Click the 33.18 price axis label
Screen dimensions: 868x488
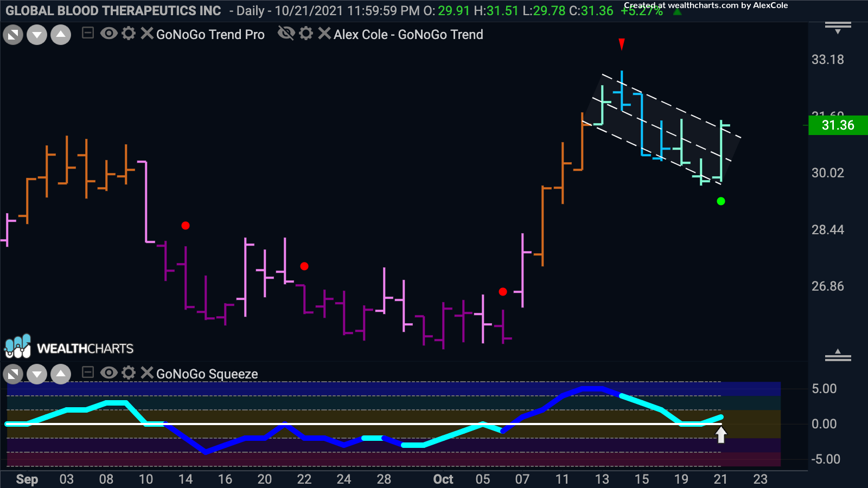coord(828,60)
